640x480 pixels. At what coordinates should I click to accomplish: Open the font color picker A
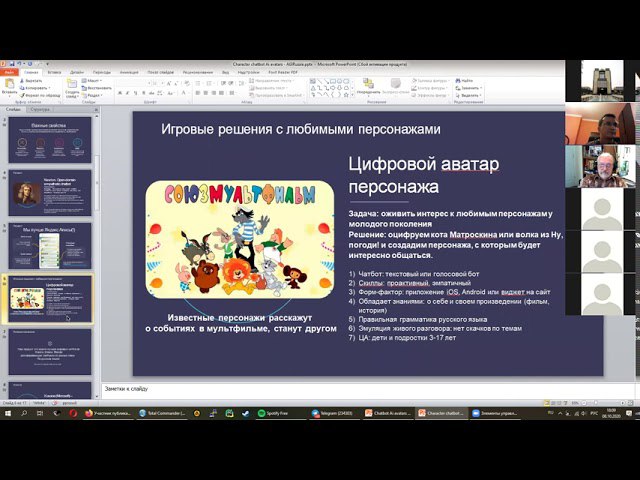click(x=184, y=93)
